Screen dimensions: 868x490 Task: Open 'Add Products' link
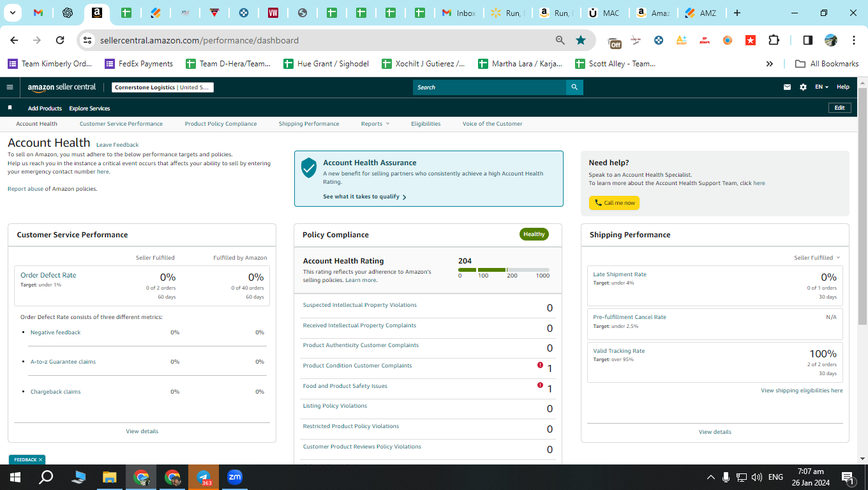point(45,108)
